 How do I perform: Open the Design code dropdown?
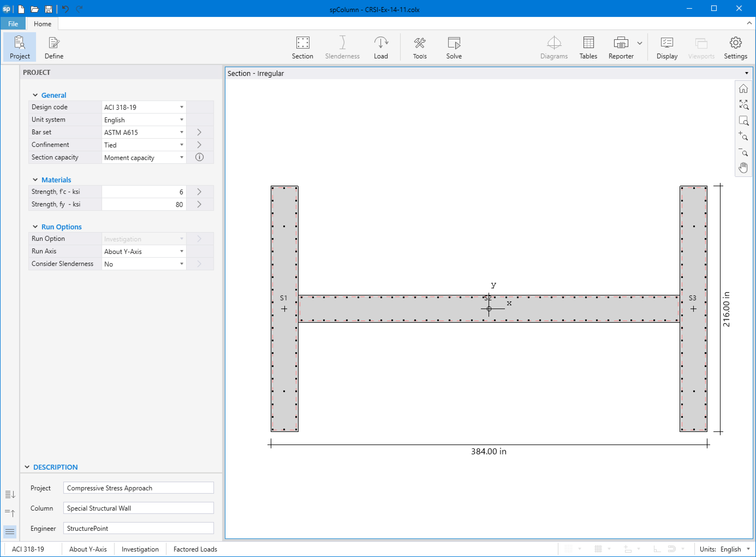point(144,107)
